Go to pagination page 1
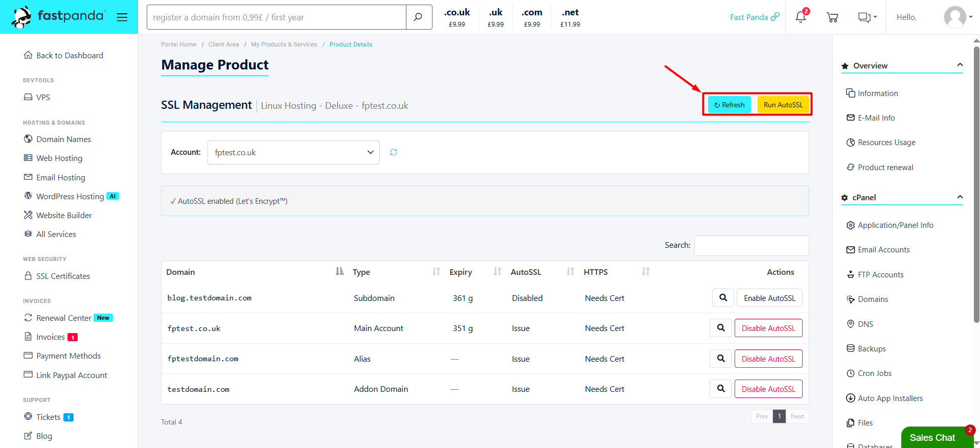The height and width of the screenshot is (448, 980). point(779,416)
